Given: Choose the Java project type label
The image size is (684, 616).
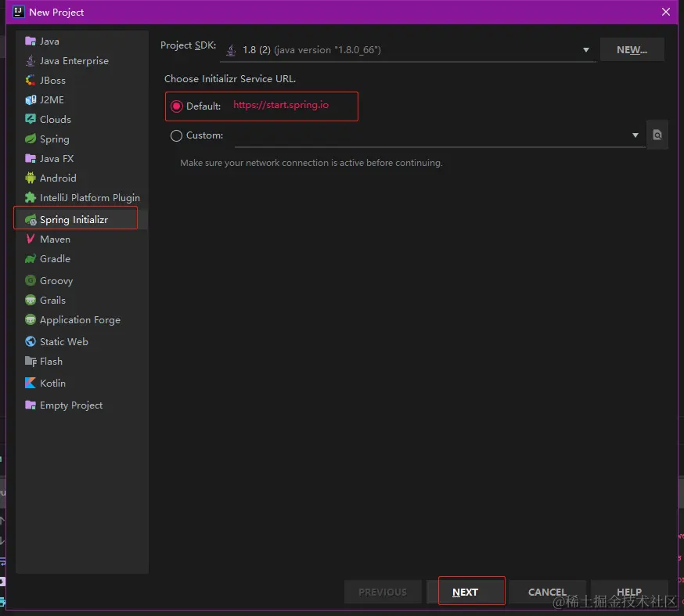Looking at the screenshot, I should point(49,41).
